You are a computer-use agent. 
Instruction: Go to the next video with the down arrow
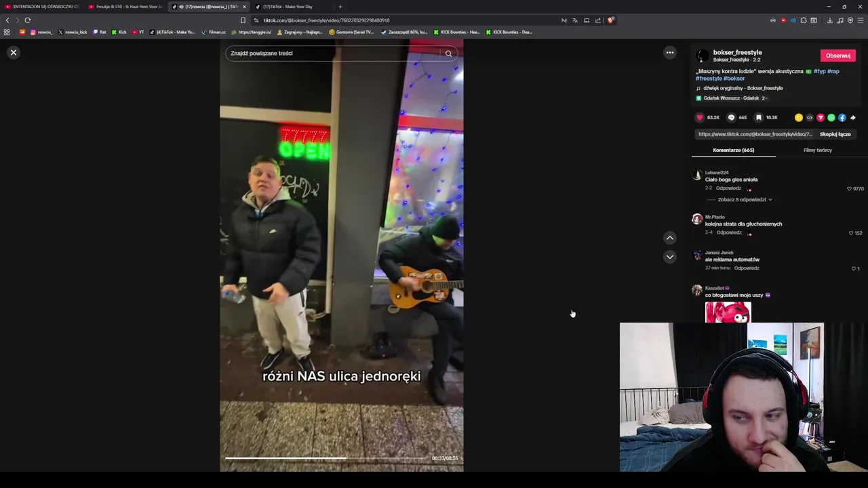(x=669, y=257)
